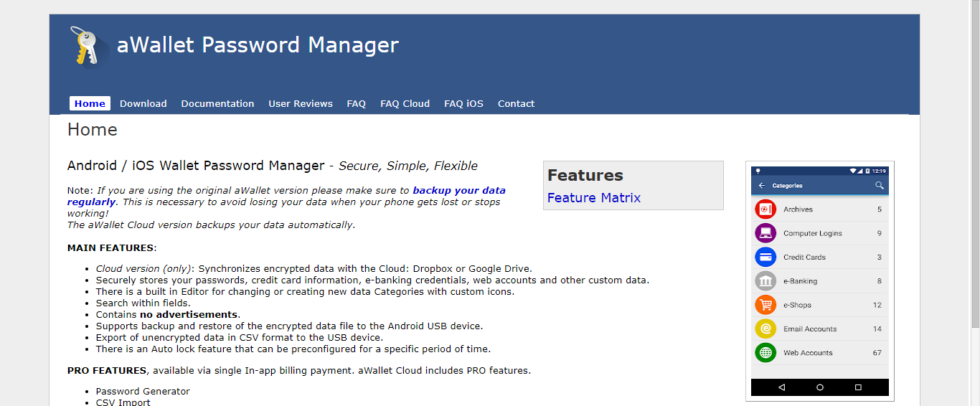Click 'Export of unencrypted data in CSV' bullet

tap(240, 337)
